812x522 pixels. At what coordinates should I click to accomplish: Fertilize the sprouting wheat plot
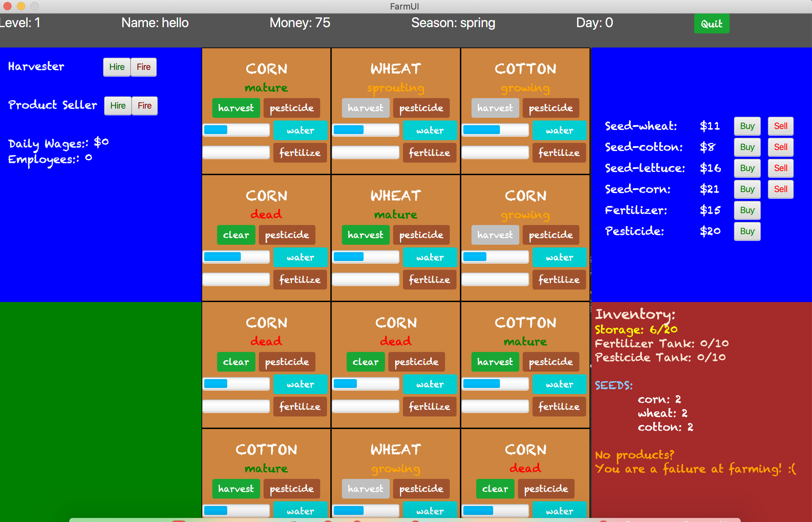click(x=429, y=153)
